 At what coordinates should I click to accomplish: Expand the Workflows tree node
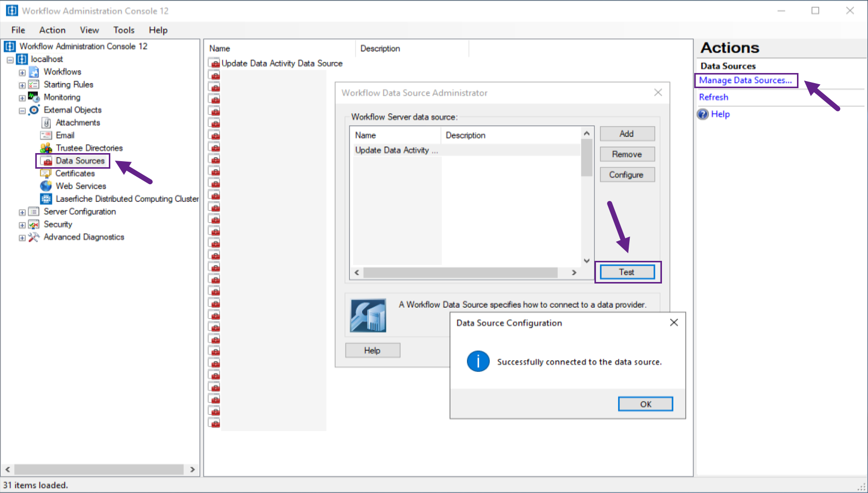pyautogui.click(x=22, y=73)
